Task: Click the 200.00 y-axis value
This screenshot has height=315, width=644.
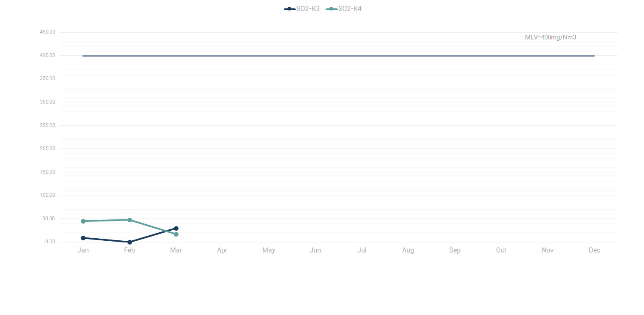Action: point(47,148)
